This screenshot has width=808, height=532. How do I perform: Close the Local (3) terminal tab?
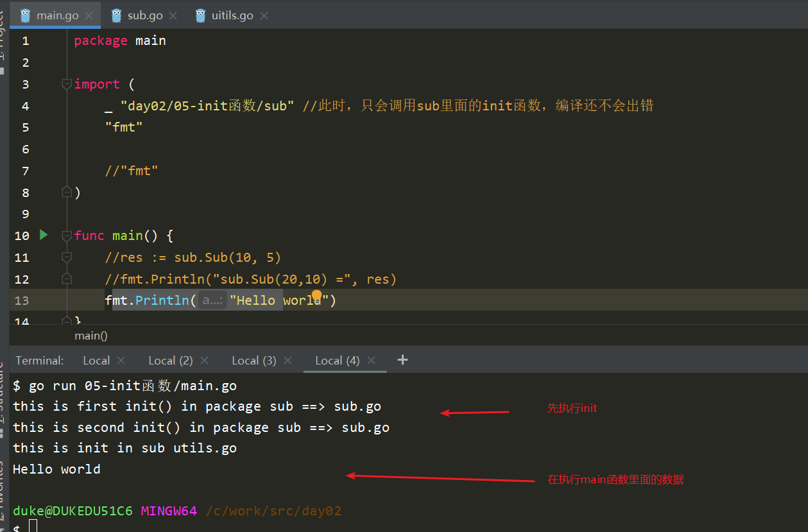click(288, 361)
